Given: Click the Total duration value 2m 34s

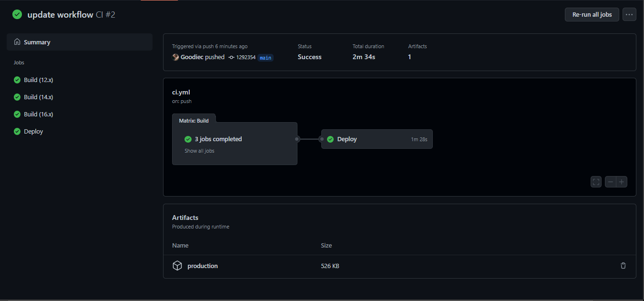Looking at the screenshot, I should pos(364,57).
